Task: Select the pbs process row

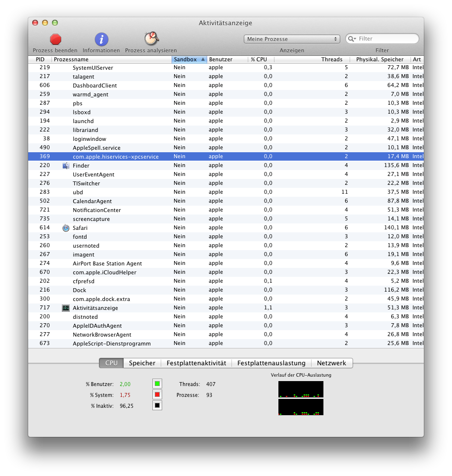Action: 226,103
